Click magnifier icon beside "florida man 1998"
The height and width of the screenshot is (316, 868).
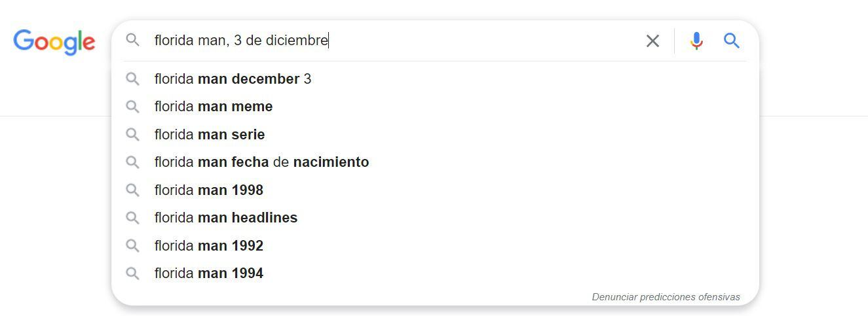coord(133,190)
